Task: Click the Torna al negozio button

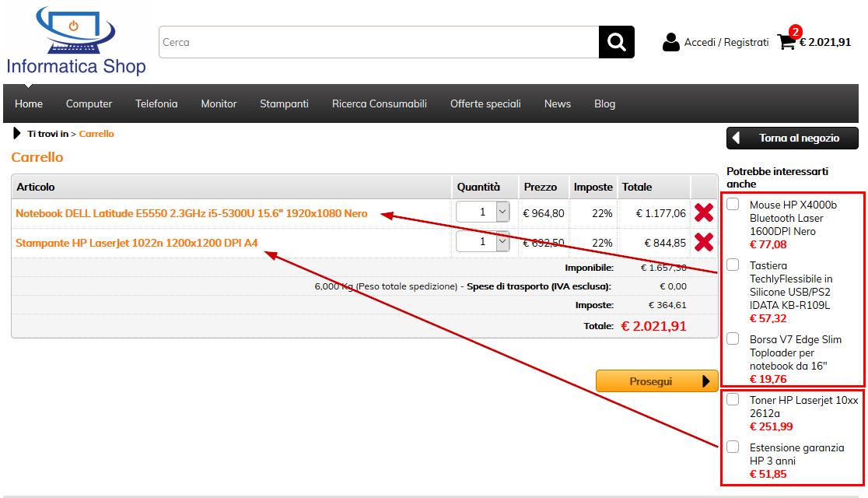Action: [792, 138]
